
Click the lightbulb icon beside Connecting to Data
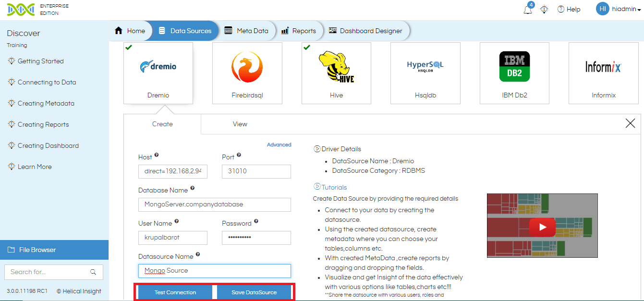12,82
